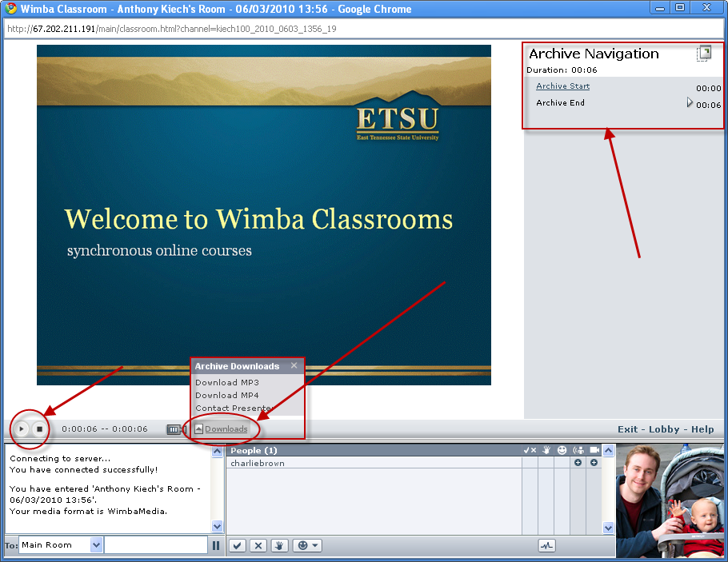Open the emoticon smiley dropdown
Image resolution: width=728 pixels, height=562 pixels.
tap(307, 545)
